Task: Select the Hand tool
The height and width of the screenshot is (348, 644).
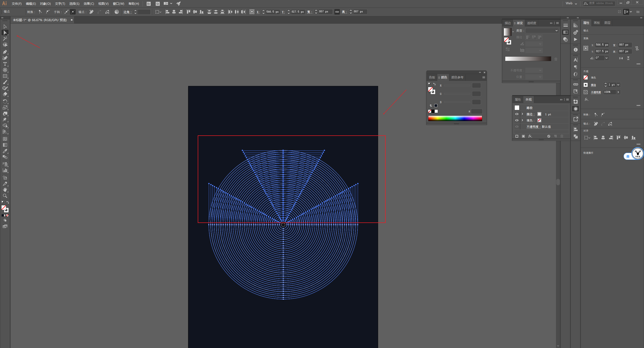Action: pos(5,190)
